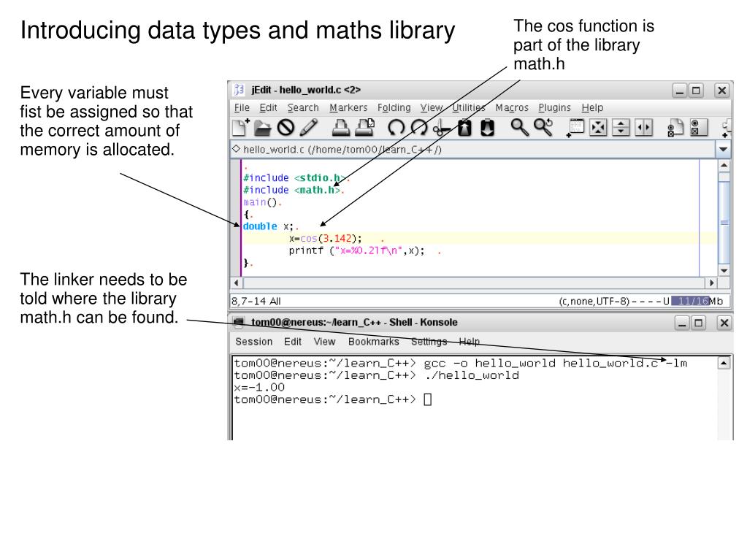Click the printf code line in jEdit
Image resolution: width=747 pixels, height=560 pixels.
pyautogui.click(x=356, y=250)
